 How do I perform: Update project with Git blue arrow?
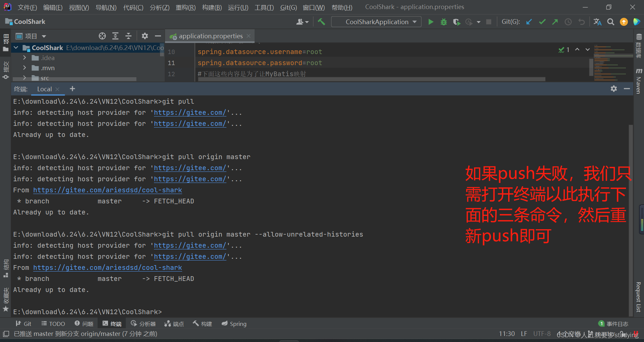(529, 22)
